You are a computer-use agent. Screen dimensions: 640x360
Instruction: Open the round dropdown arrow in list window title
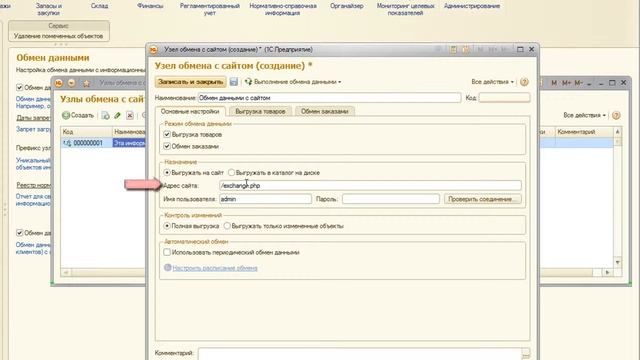pos(71,83)
